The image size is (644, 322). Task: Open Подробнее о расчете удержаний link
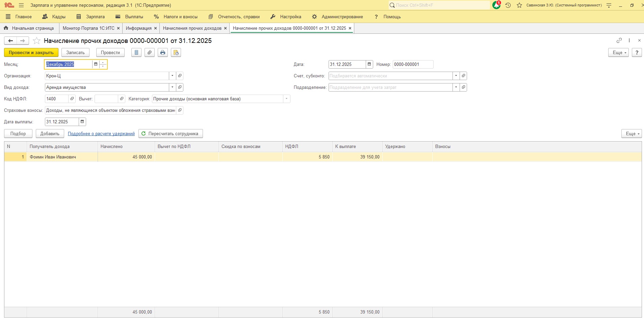pos(101,134)
